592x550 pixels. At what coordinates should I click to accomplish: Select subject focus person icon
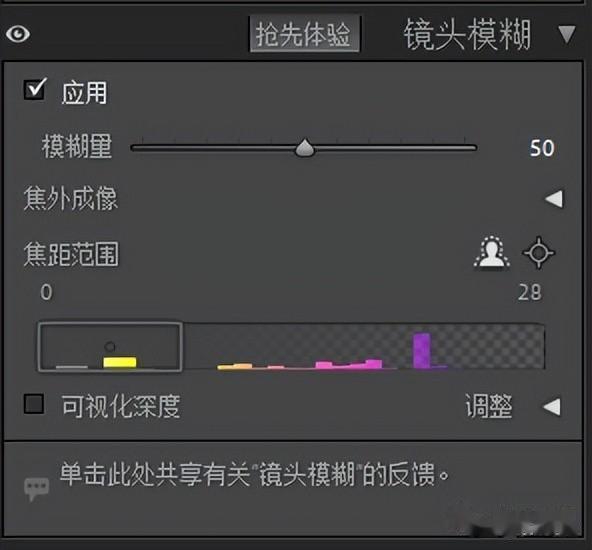coord(491,252)
